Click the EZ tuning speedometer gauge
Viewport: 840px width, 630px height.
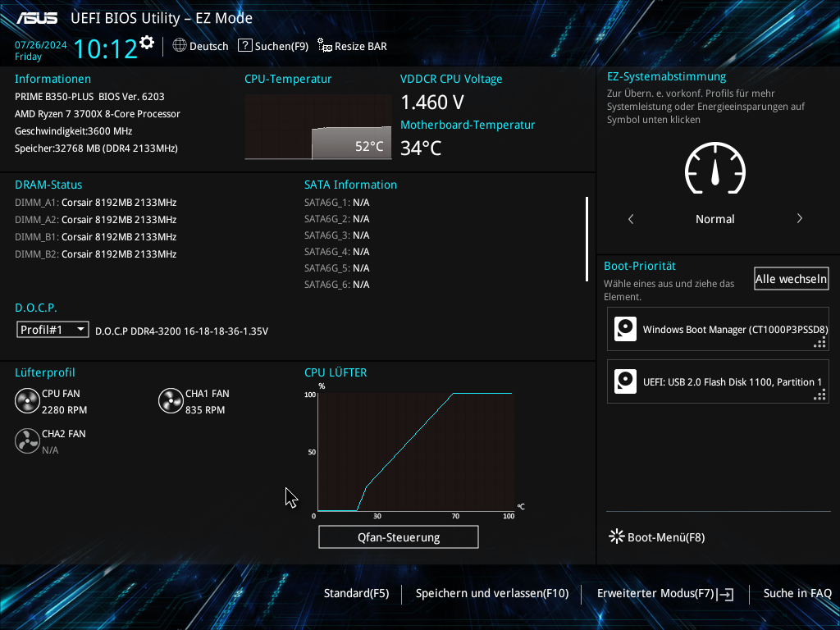point(715,168)
